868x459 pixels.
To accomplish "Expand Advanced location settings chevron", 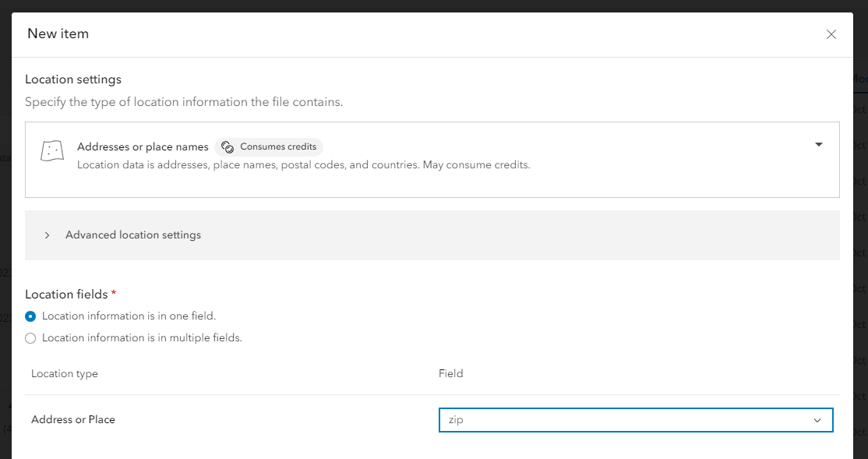I will (48, 235).
